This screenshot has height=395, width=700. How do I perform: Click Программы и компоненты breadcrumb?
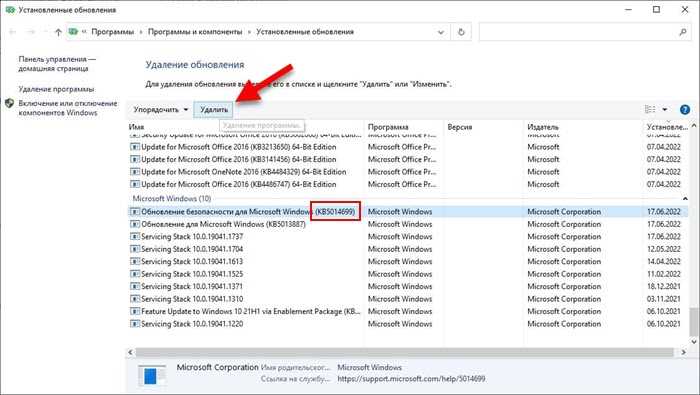click(x=195, y=32)
